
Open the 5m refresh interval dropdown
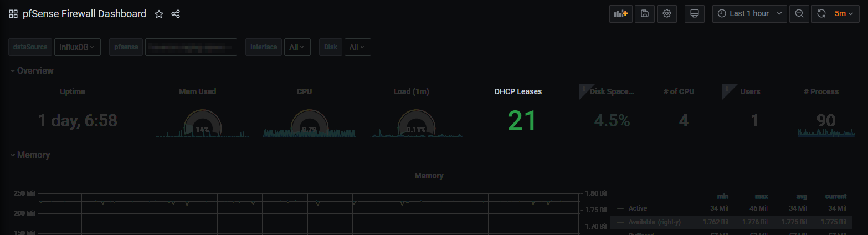tap(845, 14)
